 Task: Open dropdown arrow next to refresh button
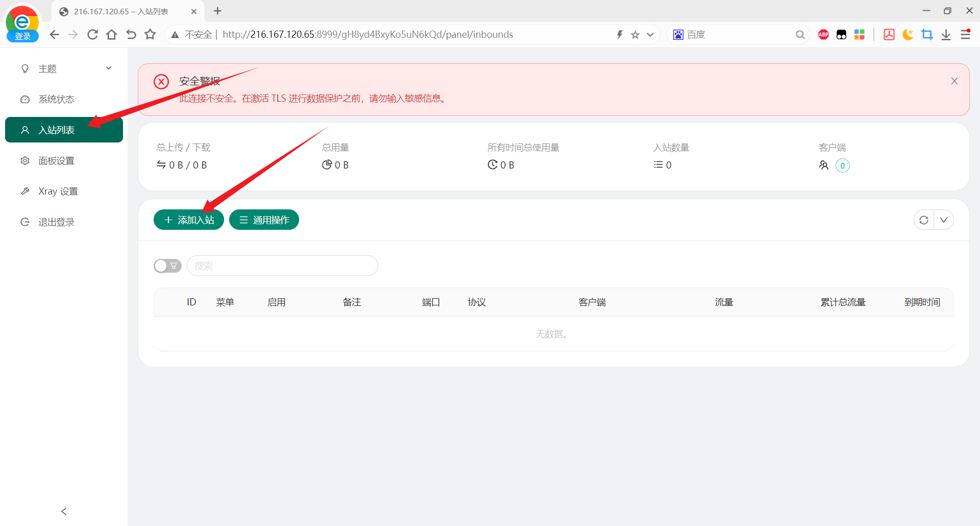pyautogui.click(x=944, y=220)
